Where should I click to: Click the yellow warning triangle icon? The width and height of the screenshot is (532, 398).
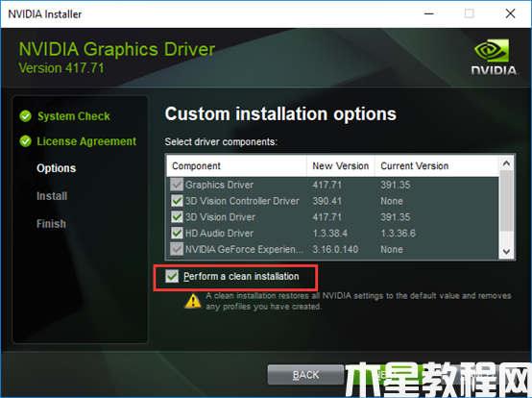tap(193, 301)
